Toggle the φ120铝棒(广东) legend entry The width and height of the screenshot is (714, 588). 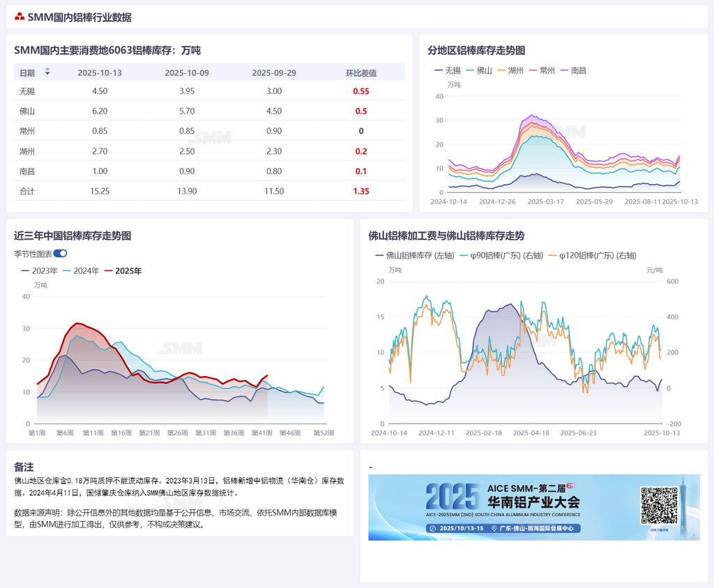click(x=593, y=256)
